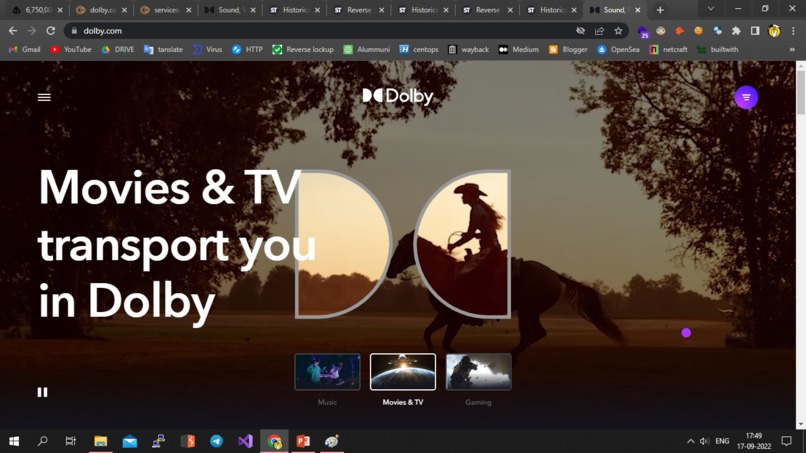806x453 pixels.
Task: Open a new browser tab
Action: pyautogui.click(x=660, y=10)
